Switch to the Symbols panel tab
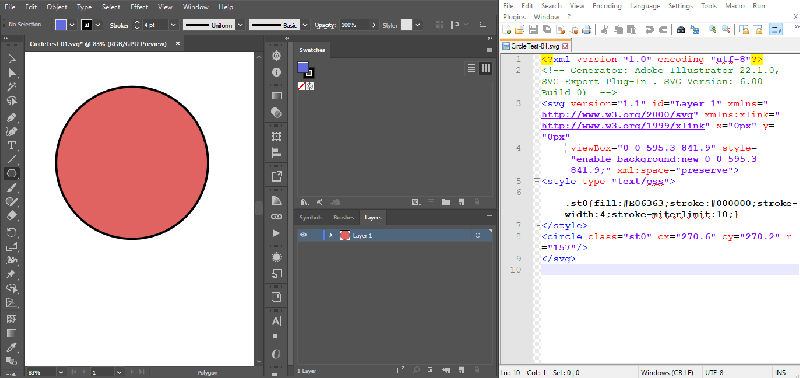The height and width of the screenshot is (378, 800). tap(311, 217)
